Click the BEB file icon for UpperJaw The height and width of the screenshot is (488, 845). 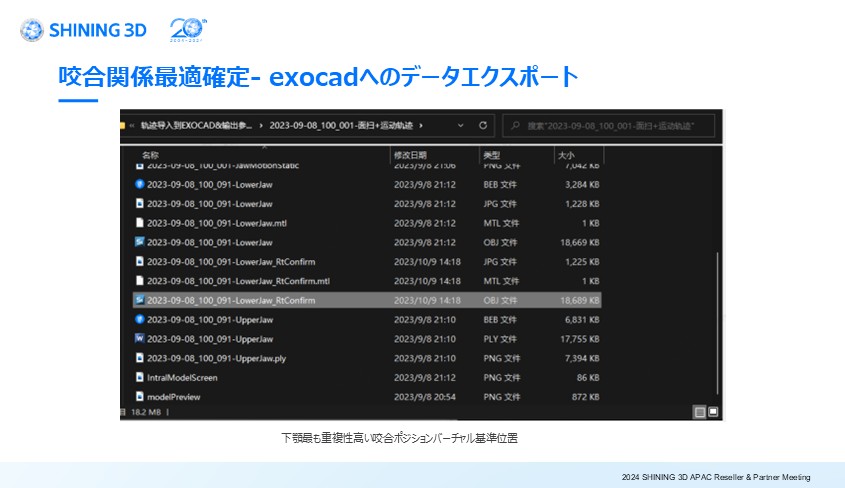[x=140, y=319]
